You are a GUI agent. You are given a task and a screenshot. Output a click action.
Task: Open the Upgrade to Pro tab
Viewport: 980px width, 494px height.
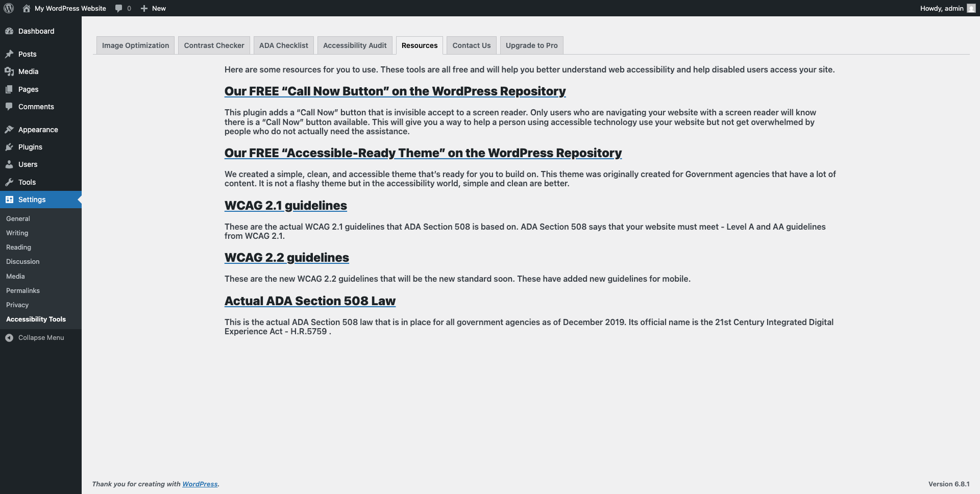click(x=531, y=45)
